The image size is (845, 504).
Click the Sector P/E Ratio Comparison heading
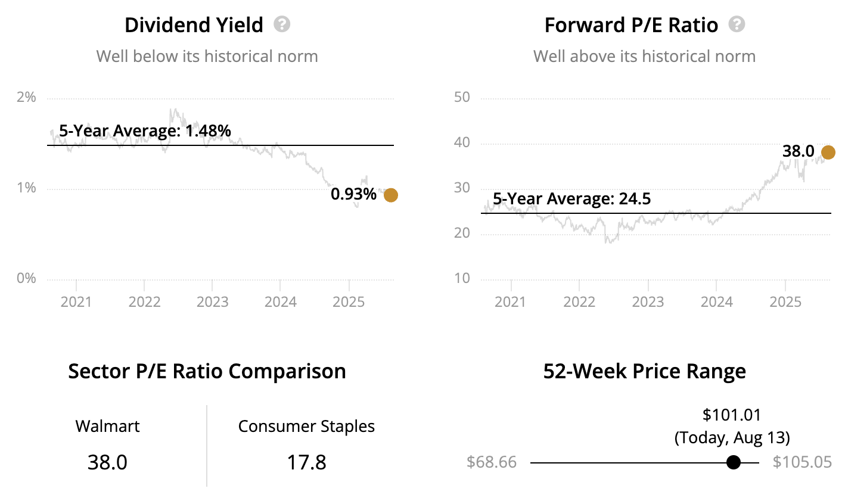(x=207, y=371)
